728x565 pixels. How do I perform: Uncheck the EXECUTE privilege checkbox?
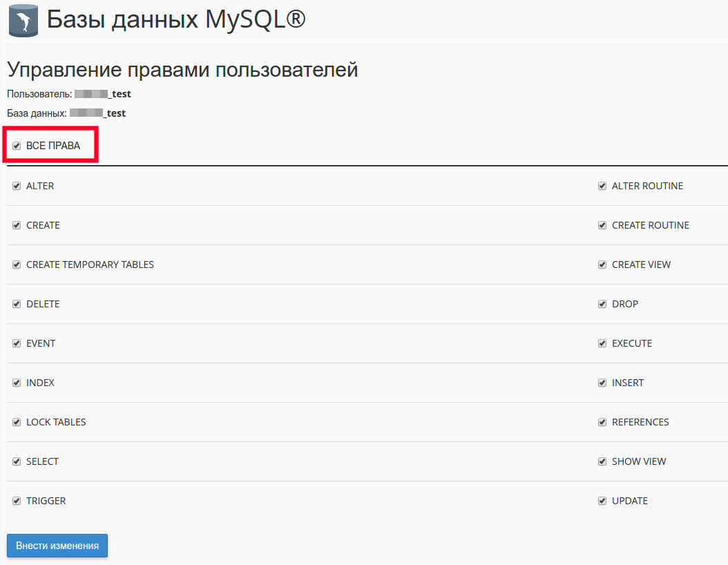(602, 343)
